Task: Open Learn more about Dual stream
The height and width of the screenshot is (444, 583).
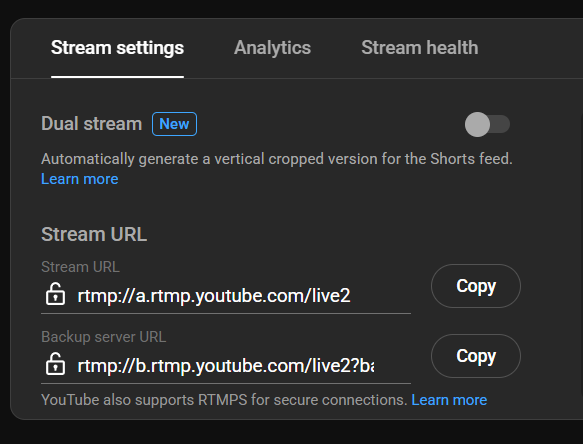Action: tap(80, 179)
